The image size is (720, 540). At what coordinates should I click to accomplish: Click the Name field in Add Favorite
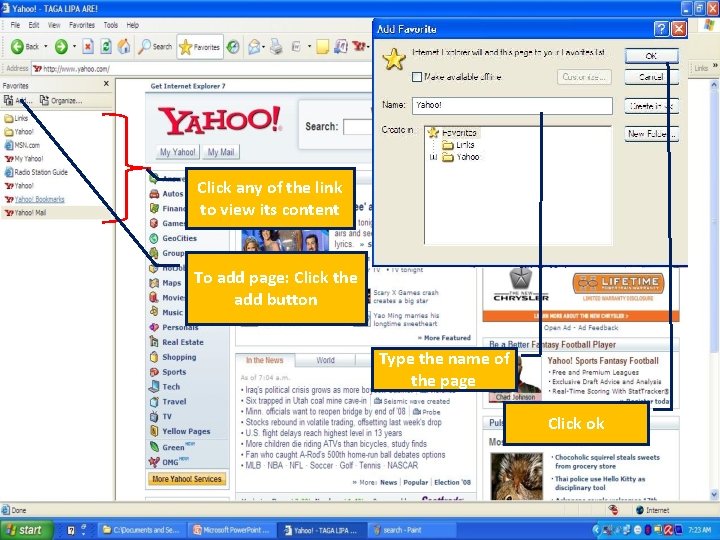click(512, 105)
